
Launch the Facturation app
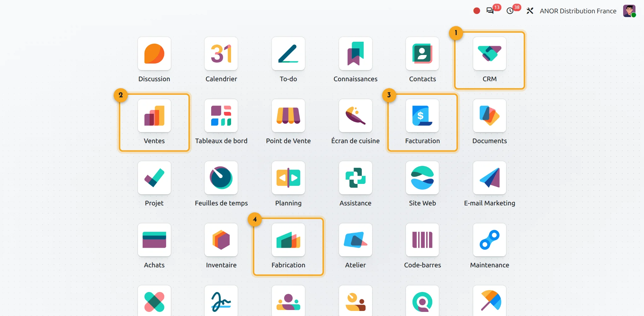coord(422,116)
